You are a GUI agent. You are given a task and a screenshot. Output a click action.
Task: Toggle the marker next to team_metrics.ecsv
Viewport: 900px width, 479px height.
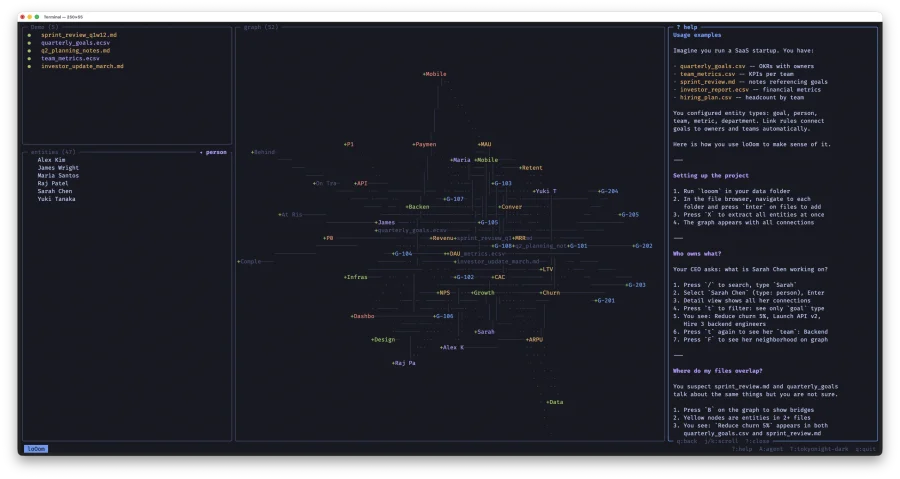29,58
